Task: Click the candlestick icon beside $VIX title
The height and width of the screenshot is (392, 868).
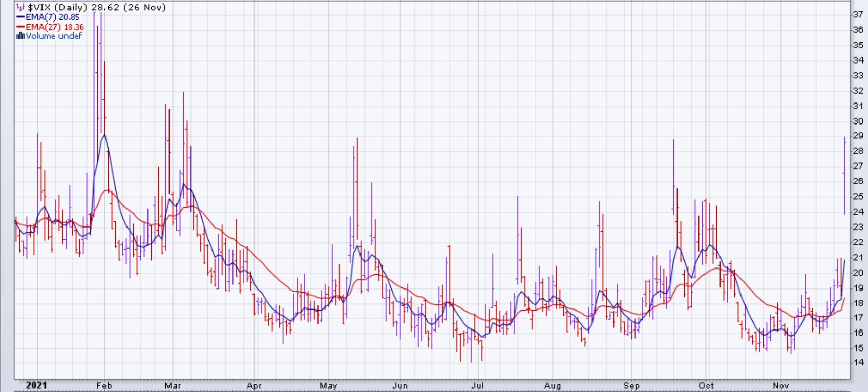Action: tap(20, 7)
